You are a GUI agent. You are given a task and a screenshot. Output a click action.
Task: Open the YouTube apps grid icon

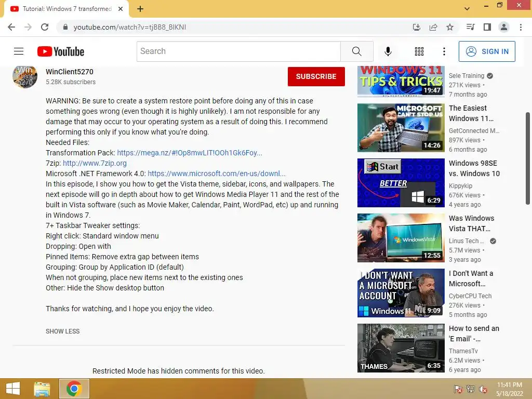419,51
